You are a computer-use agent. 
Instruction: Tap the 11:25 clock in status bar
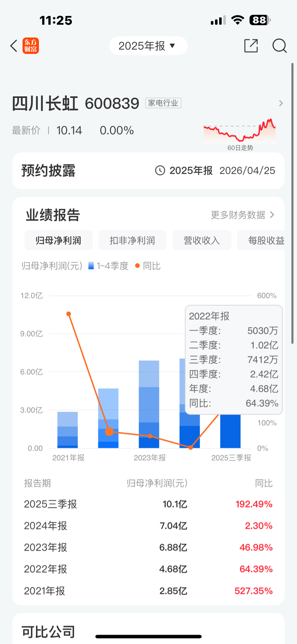click(x=56, y=20)
